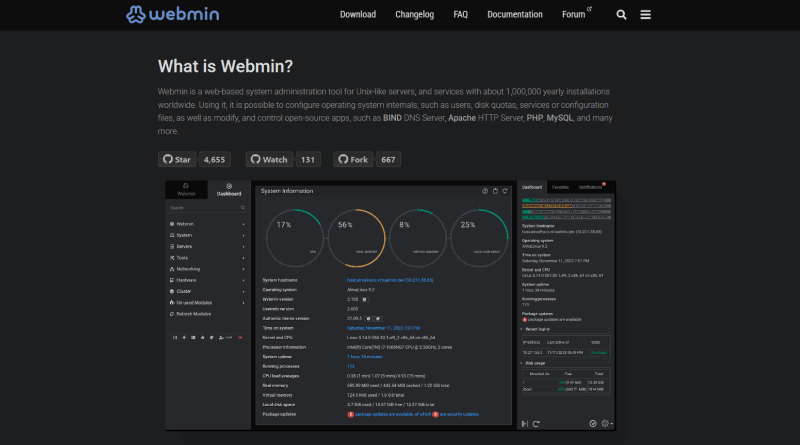Open the gear settings dropdown in right panel
This screenshot has height=445, width=800.
coord(607,424)
